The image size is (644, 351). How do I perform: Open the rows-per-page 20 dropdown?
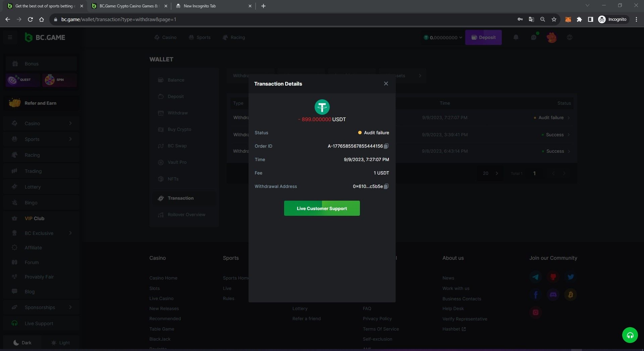coord(490,173)
